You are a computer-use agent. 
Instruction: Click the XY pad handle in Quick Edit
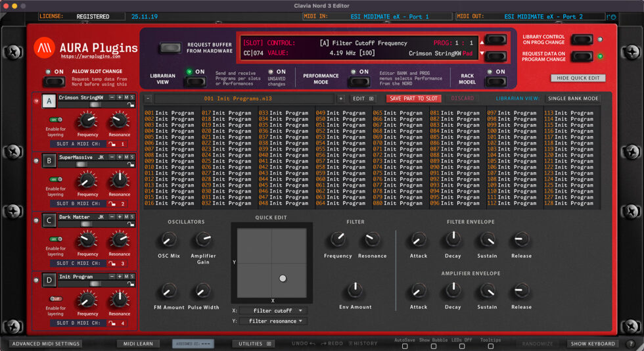click(283, 278)
